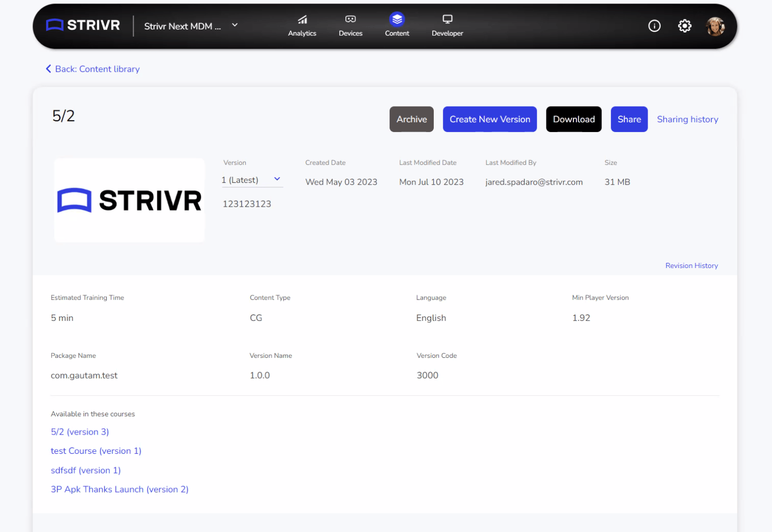
Task: Open settings via gear icon
Action: click(685, 26)
